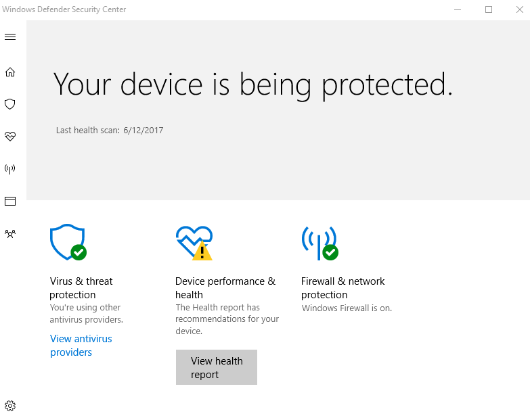Maximize the Security Center window
The height and width of the screenshot is (420, 530).
point(489,9)
